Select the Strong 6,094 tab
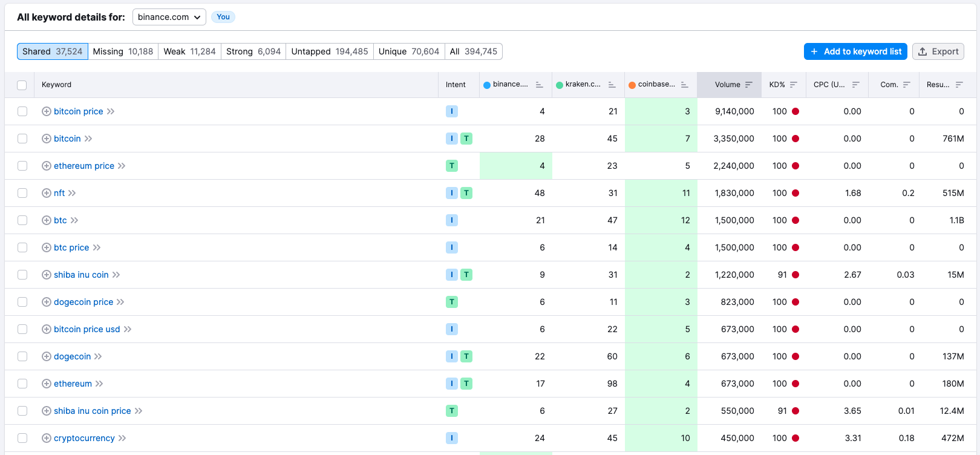The width and height of the screenshot is (980, 455). tap(253, 51)
